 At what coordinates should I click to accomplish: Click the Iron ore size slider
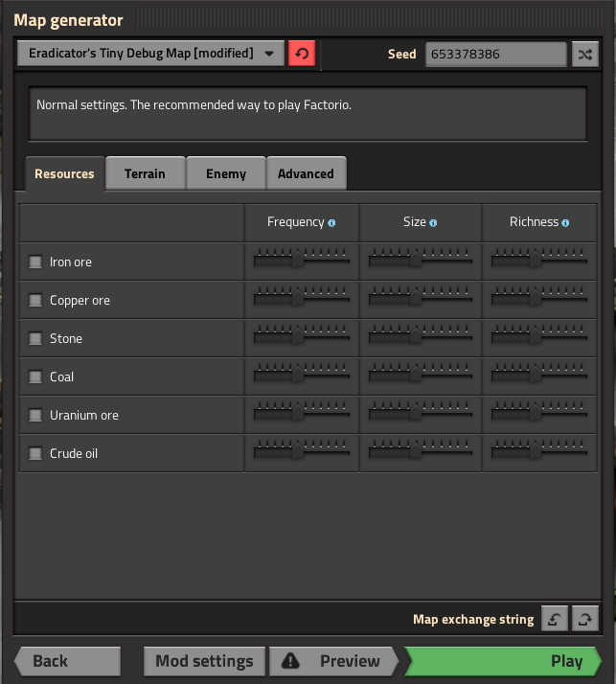(x=421, y=259)
